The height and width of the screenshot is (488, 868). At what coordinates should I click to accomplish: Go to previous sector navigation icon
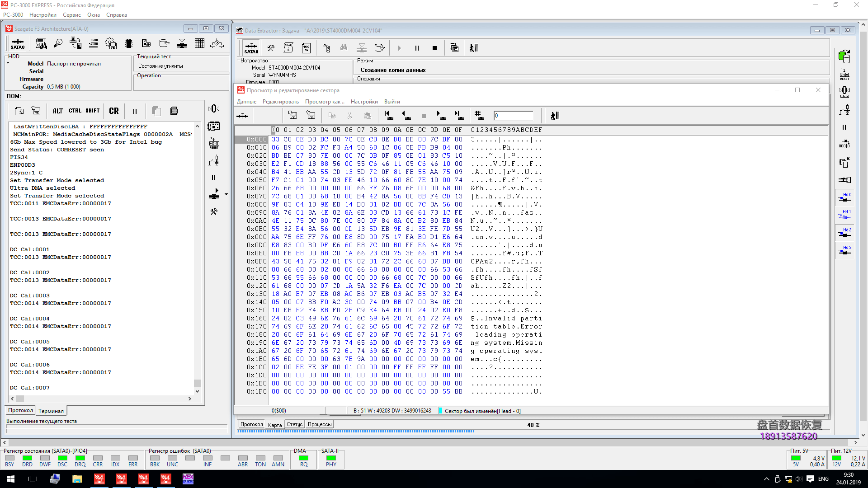click(406, 116)
